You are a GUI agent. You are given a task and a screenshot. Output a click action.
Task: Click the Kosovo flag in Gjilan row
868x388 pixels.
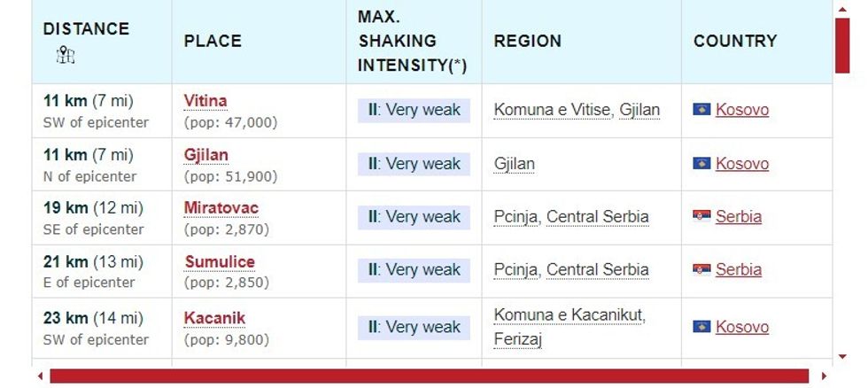701,164
